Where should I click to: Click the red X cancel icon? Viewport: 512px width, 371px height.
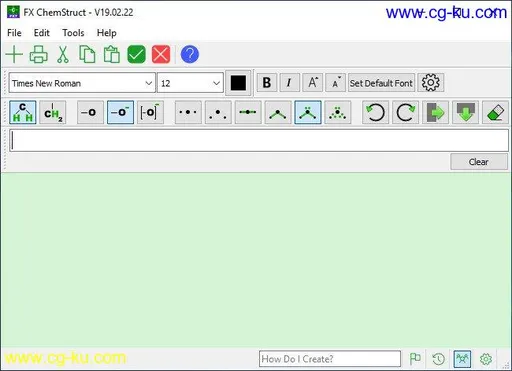tap(161, 54)
